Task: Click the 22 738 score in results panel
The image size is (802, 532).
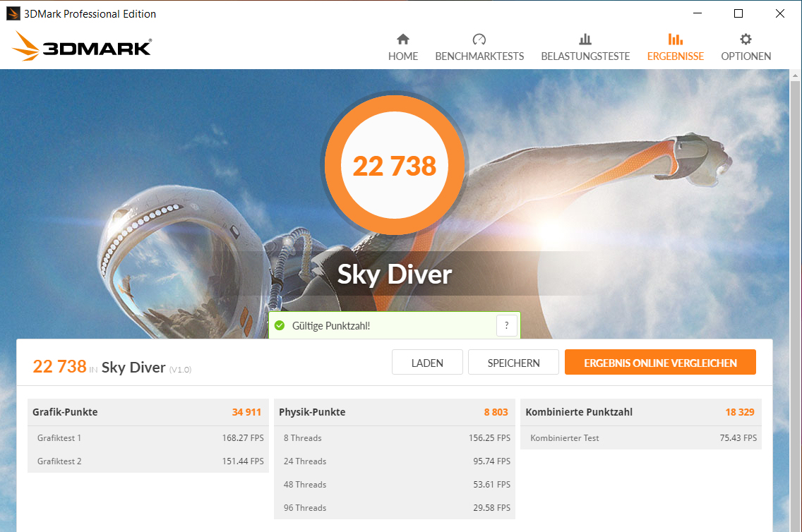Action: tap(59, 366)
